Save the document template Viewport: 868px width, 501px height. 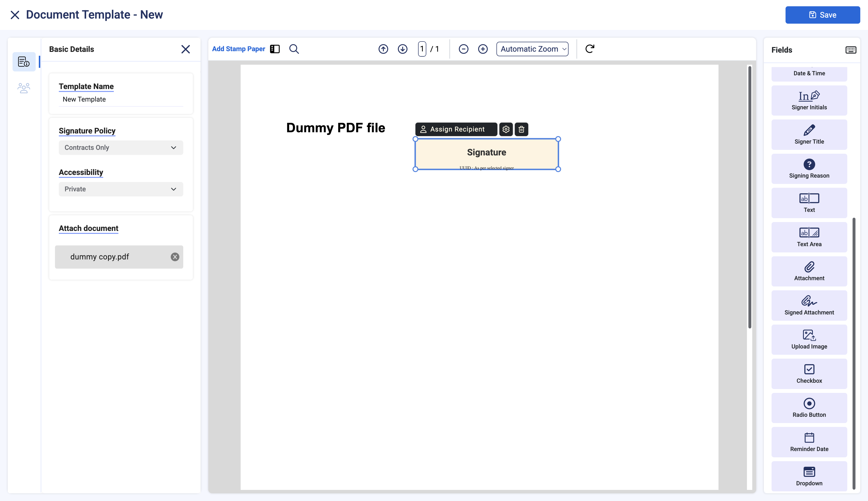[x=822, y=15]
